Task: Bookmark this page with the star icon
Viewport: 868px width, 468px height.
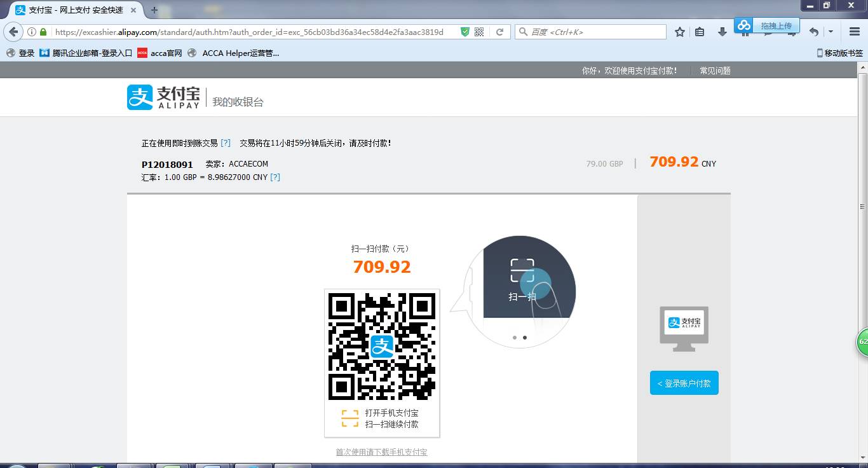Action: point(679,32)
